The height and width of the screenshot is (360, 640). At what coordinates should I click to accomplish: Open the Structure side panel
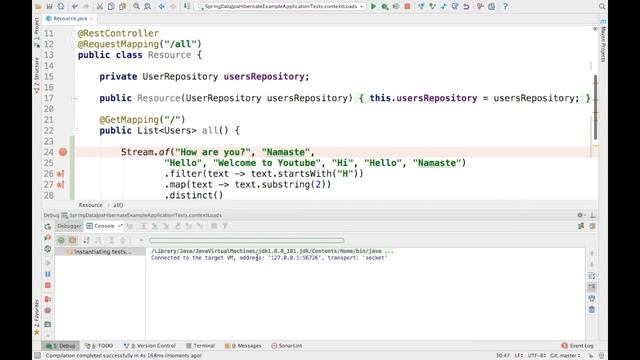click(37, 75)
